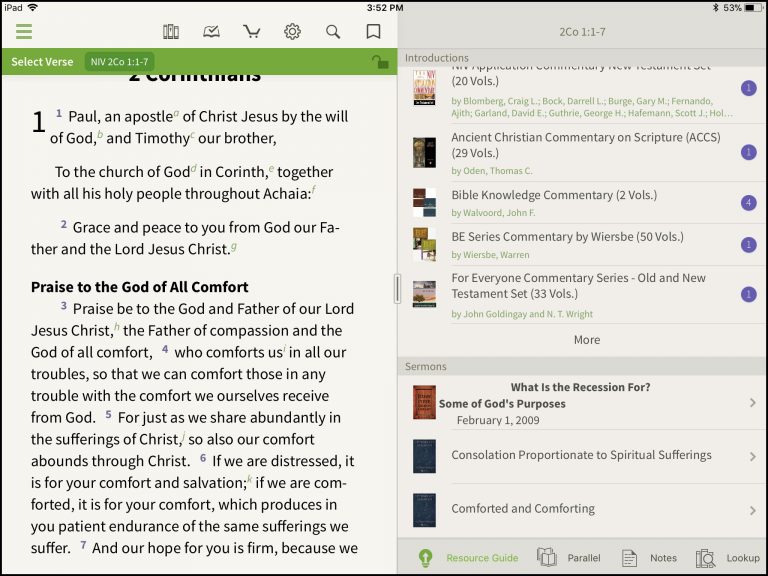
Task: Tap the Notes page icon
Action: pos(629,558)
